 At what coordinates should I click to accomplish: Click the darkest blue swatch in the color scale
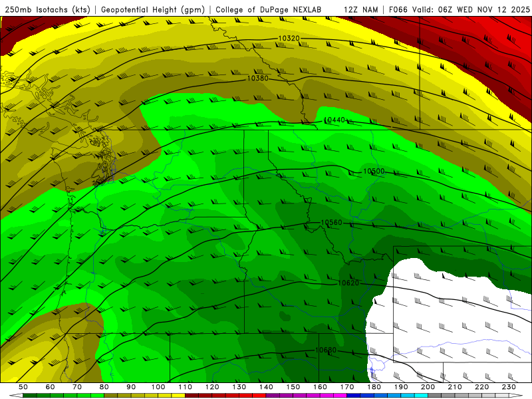[x=353, y=395]
